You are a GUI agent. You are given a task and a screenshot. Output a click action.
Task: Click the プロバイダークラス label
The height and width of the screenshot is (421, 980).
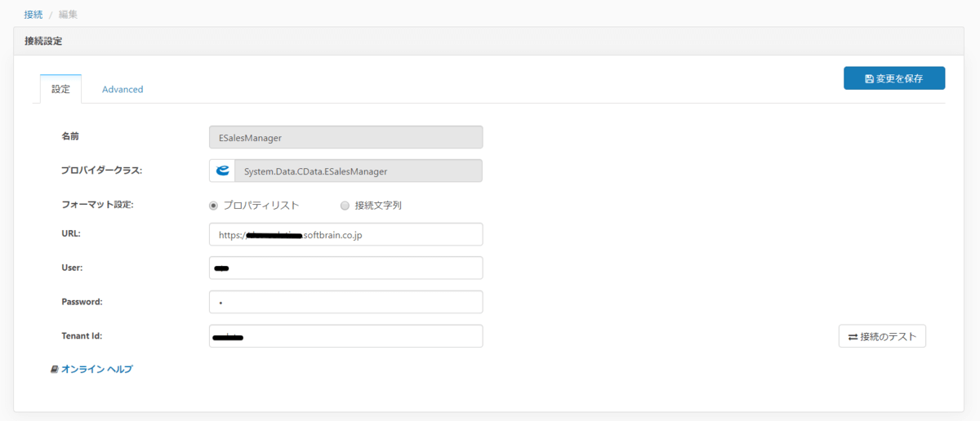click(x=102, y=171)
